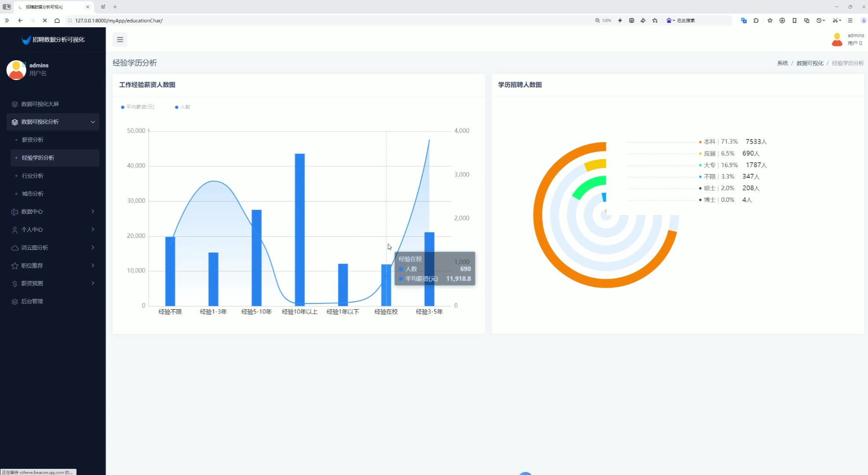This screenshot has height=475, width=868.
Task: Click the 职位推荐 star icon
Action: 15,266
